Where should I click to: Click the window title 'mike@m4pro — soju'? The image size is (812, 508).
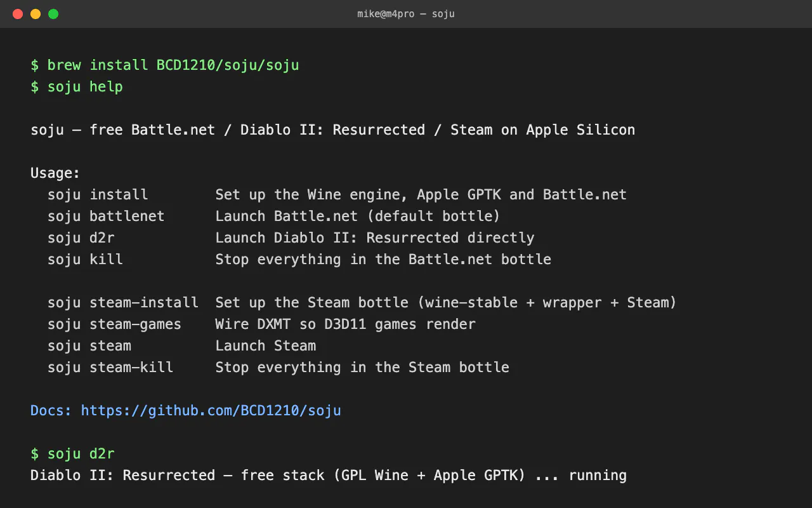click(406, 14)
